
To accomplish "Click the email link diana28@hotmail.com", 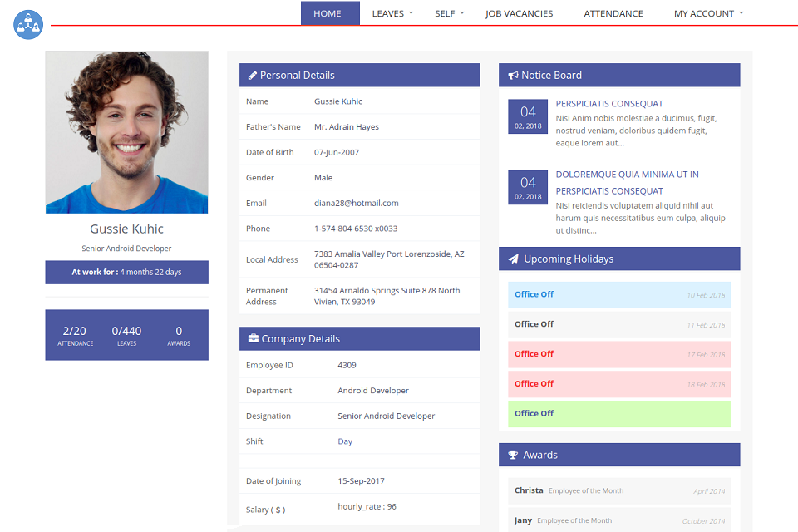I will tap(356, 203).
